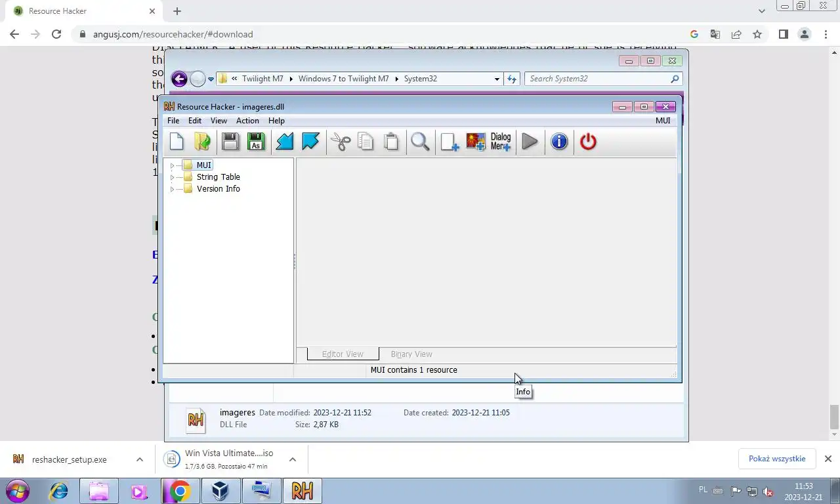
Task: Expand the String Table tree node
Action: click(172, 177)
